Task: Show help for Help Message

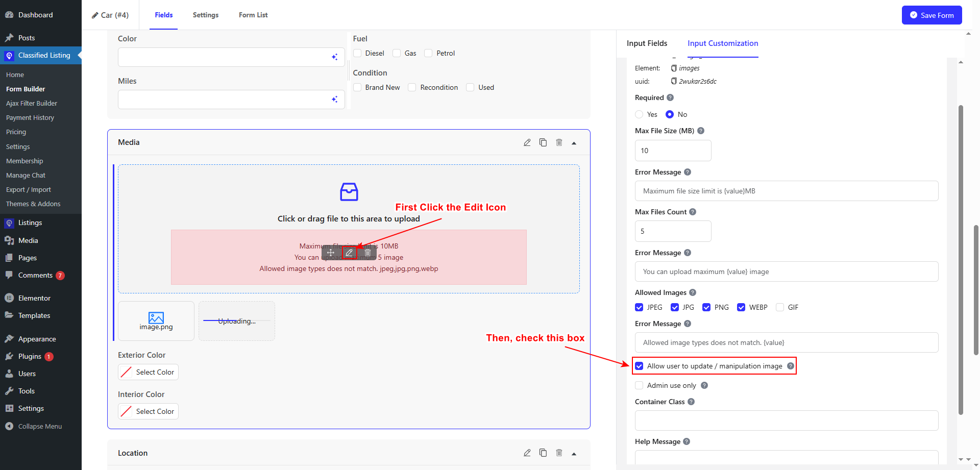Action: [x=687, y=441]
